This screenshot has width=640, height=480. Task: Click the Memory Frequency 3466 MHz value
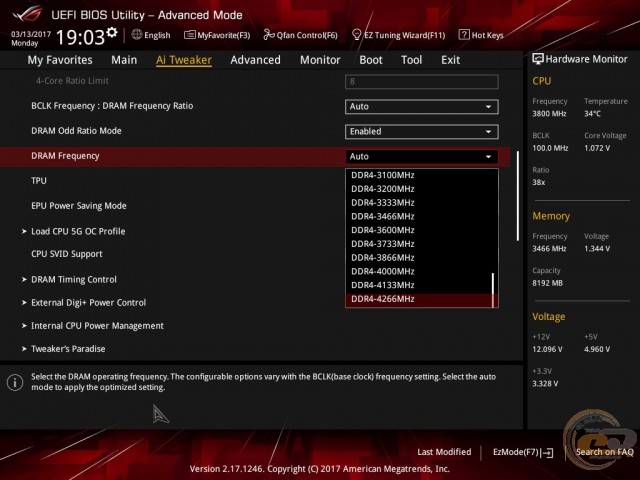pyautogui.click(x=549, y=249)
